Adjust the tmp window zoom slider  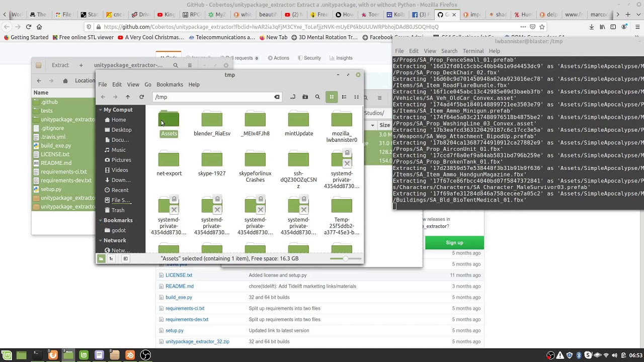(346, 258)
